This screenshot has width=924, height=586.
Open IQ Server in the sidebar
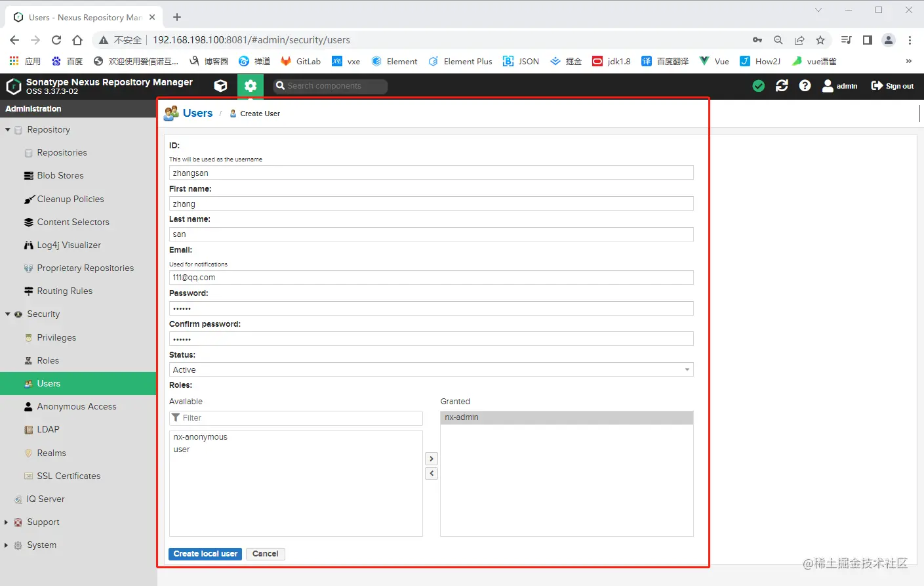pos(45,499)
